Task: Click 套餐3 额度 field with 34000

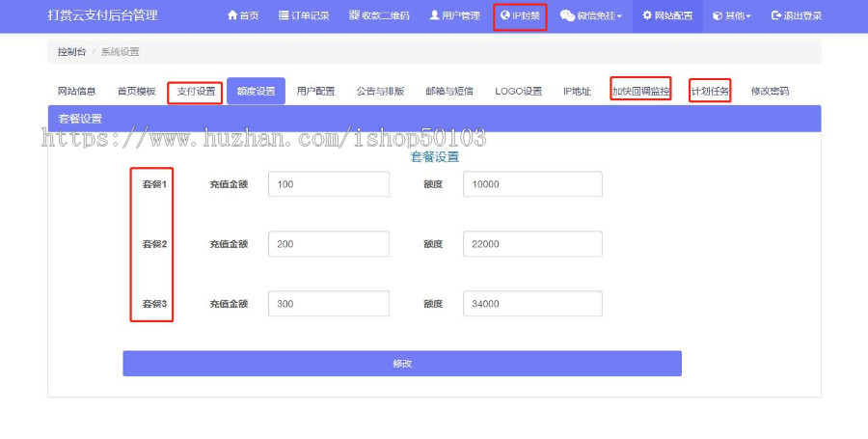Action: pos(532,304)
